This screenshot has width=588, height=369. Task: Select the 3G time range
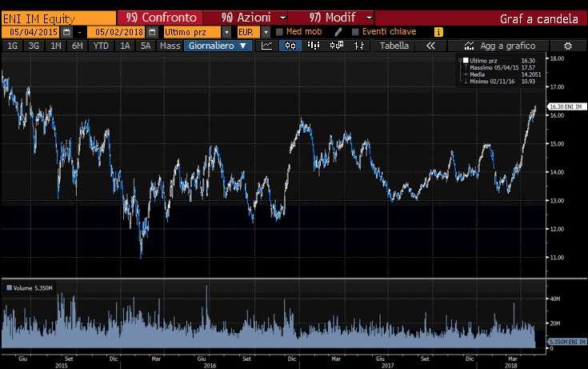pos(34,46)
